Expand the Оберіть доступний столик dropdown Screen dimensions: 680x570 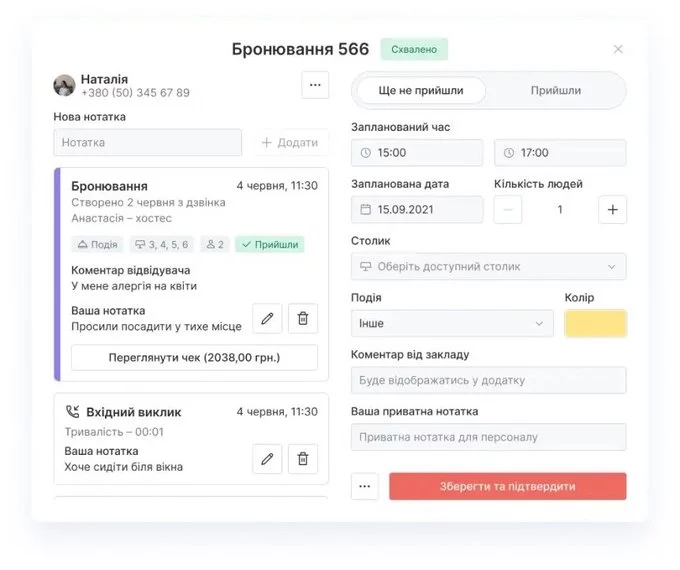tap(488, 267)
